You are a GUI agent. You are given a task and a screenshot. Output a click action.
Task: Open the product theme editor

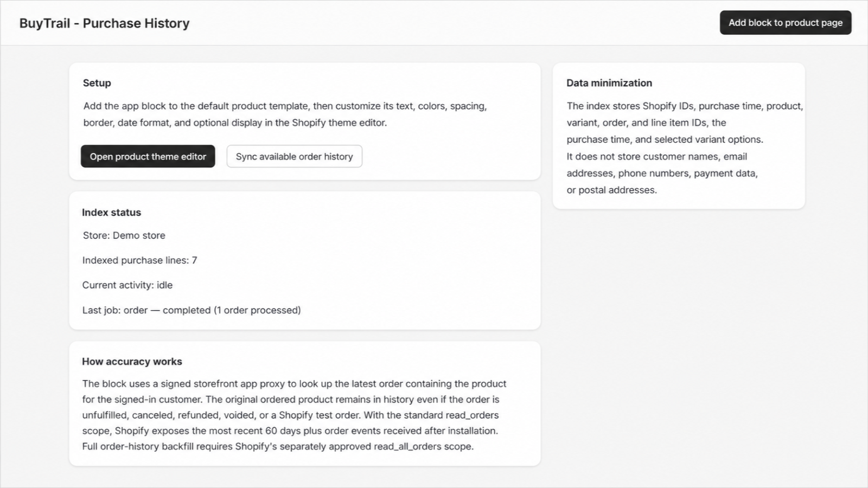tap(148, 156)
